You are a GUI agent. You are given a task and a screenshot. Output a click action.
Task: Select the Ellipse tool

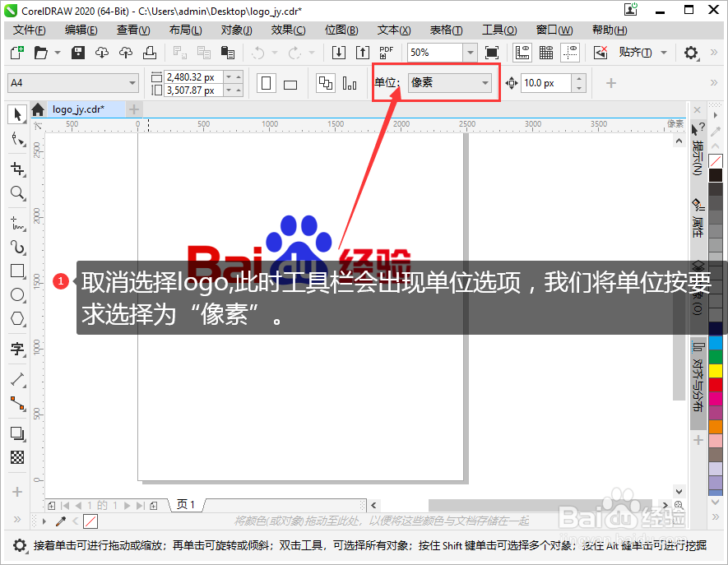coord(17,294)
